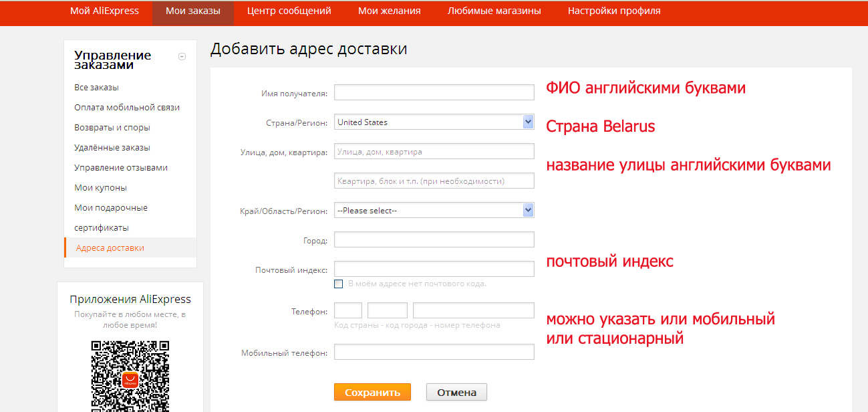Click the Почтовый индекс field
This screenshot has height=412, width=868.
coord(434,269)
